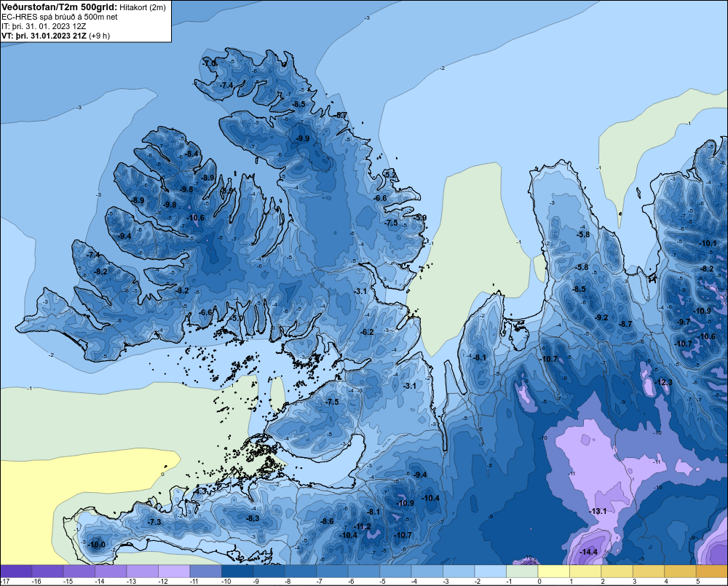Click the legend value 0
The height and width of the screenshot is (586, 728).
[539, 582]
